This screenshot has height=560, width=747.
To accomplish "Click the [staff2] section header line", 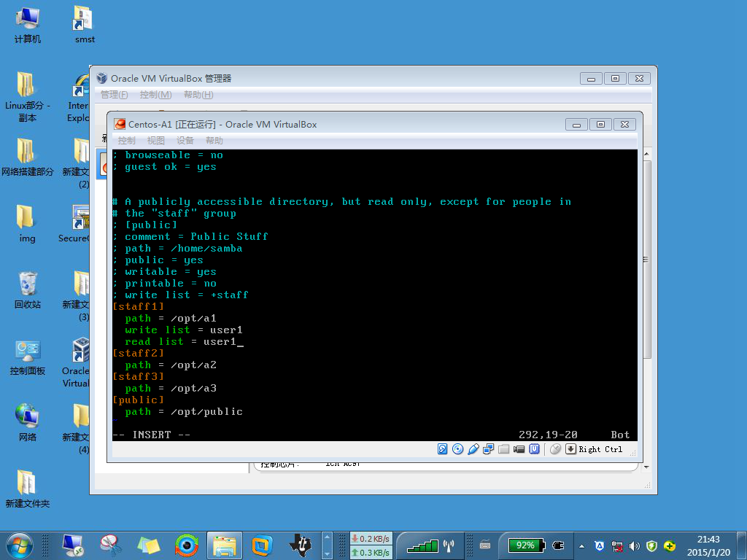I will [138, 354].
